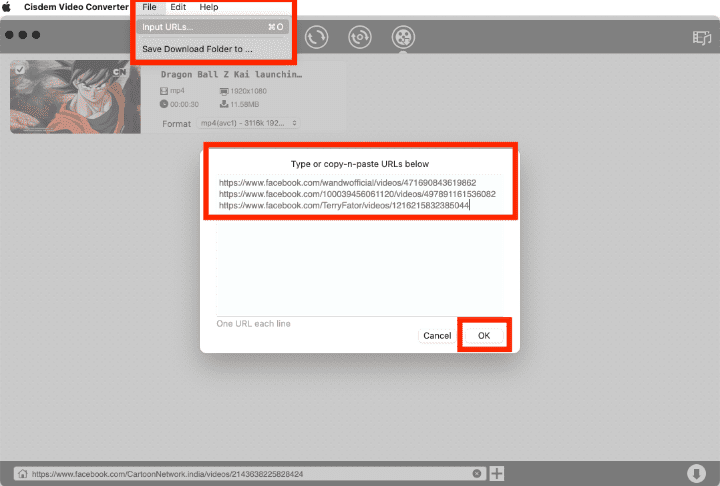The width and height of the screenshot is (720, 486).
Task: Open the Apple menu
Action: coord(7,7)
